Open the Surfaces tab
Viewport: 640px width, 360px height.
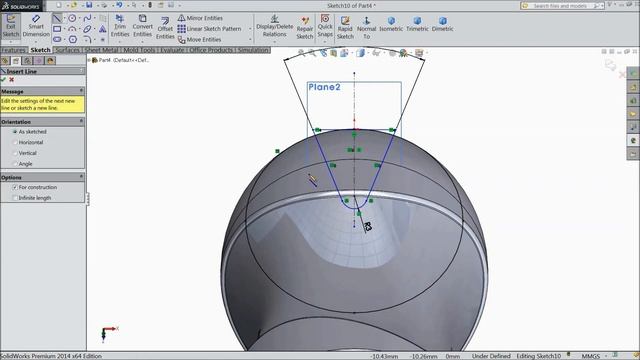pos(67,50)
